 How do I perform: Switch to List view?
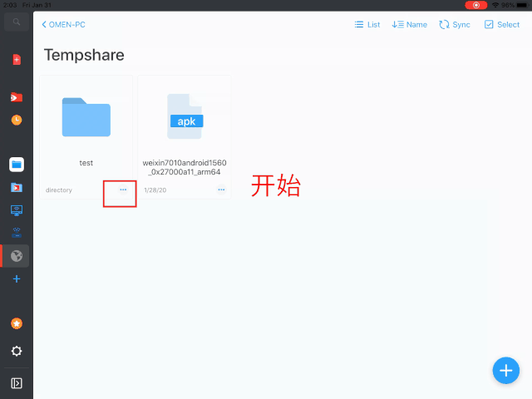point(367,25)
